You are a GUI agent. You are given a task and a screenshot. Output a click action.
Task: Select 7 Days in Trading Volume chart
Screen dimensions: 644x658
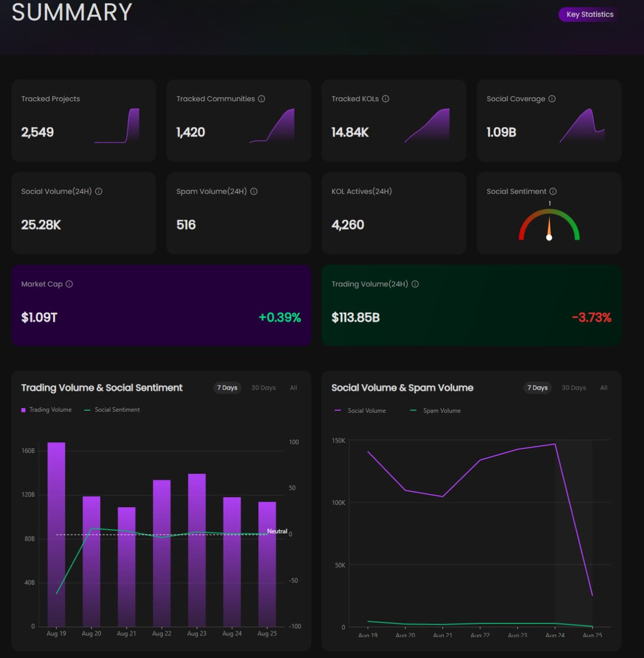click(x=227, y=388)
